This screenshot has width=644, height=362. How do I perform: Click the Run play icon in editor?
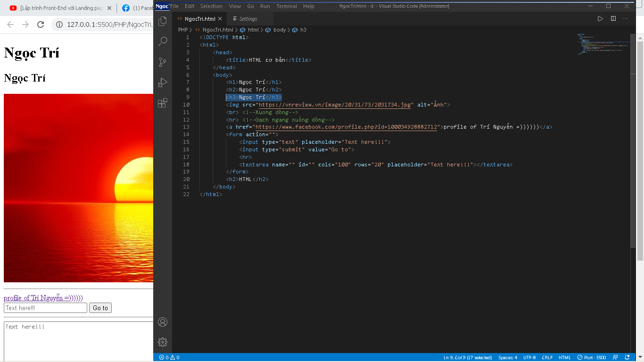(x=600, y=19)
